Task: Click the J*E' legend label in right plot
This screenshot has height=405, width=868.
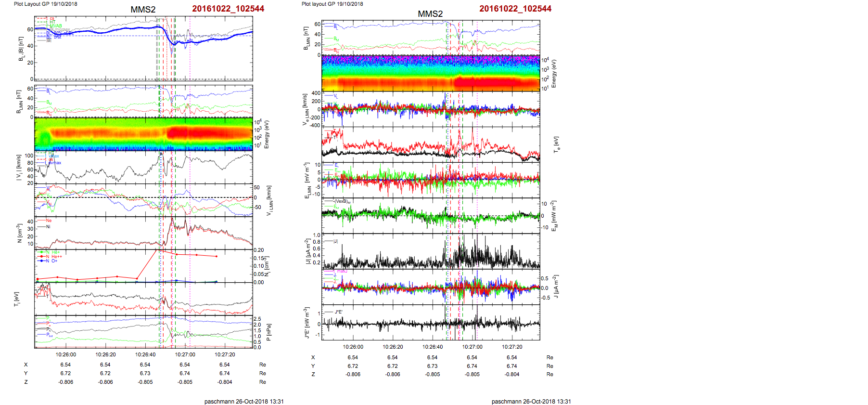Action: click(338, 312)
